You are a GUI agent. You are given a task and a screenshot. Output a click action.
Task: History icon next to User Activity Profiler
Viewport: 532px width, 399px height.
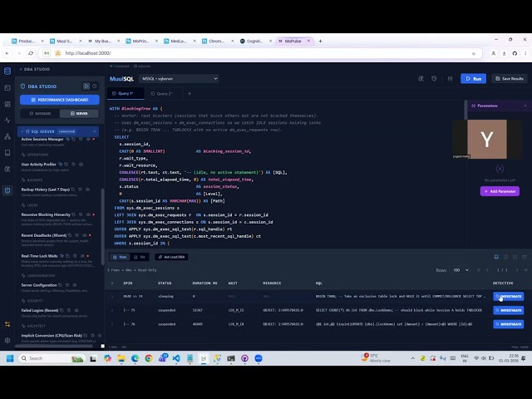(74, 165)
